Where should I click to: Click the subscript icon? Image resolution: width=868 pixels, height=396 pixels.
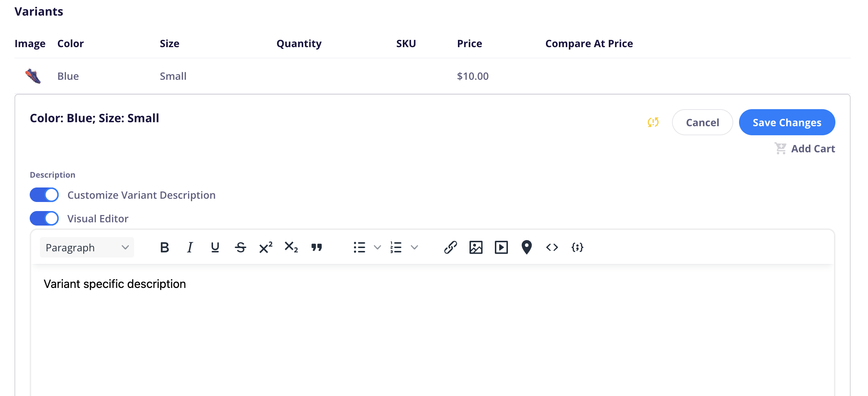coord(291,247)
